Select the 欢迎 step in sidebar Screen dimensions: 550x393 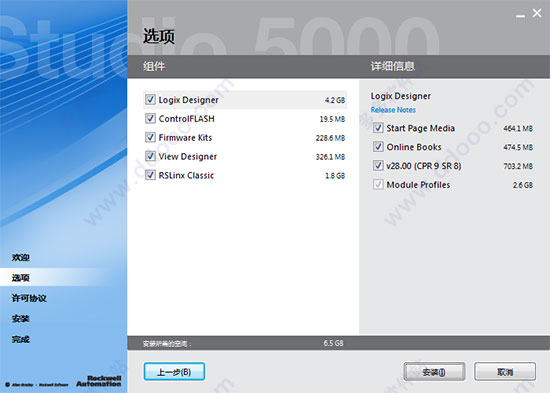coord(21,258)
